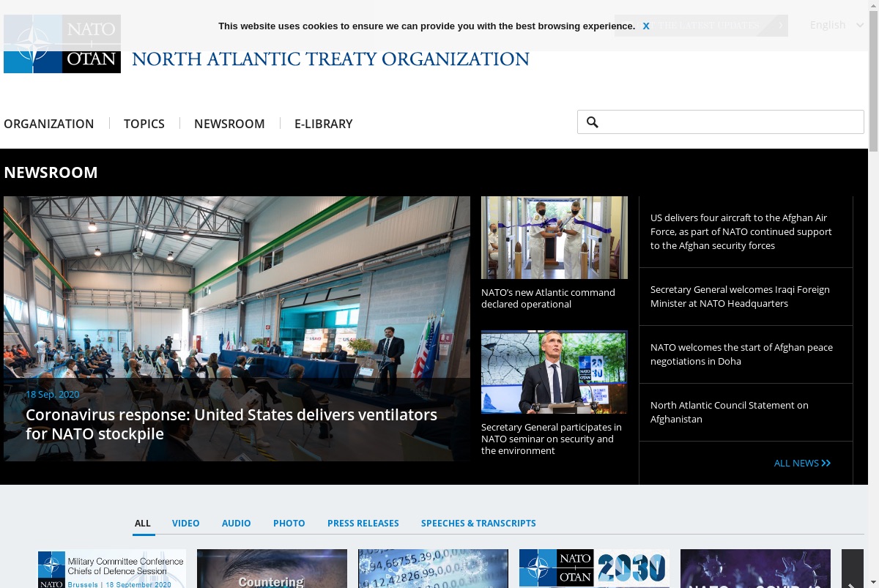The width and height of the screenshot is (879, 588).
Task: Click the 18 Sep. 2020 date
Action: click(x=53, y=394)
